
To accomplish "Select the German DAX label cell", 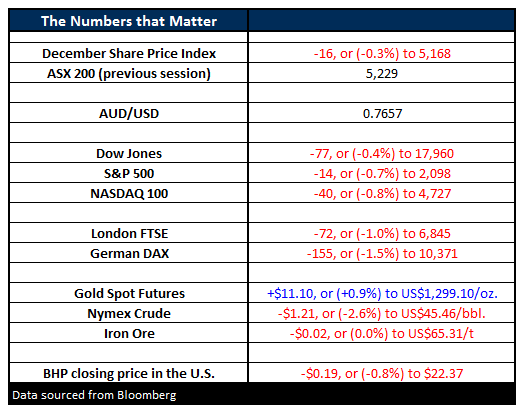I will [x=129, y=253].
